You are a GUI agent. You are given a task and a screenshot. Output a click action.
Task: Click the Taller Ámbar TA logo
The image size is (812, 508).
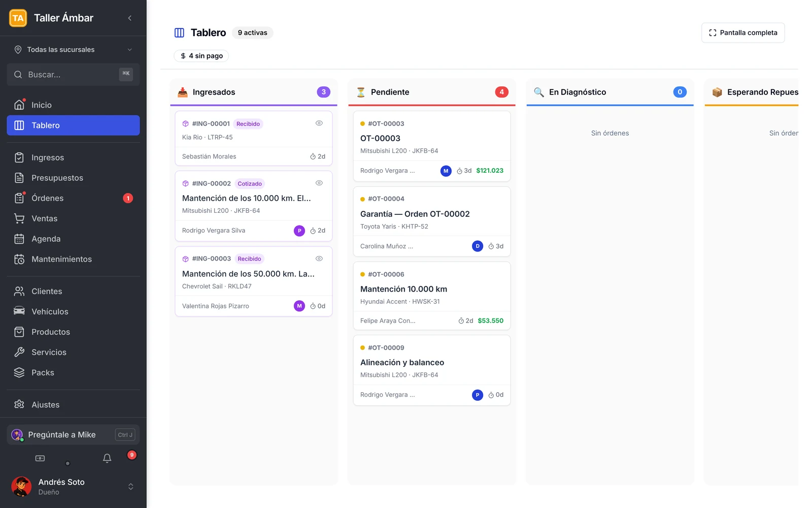(x=18, y=18)
